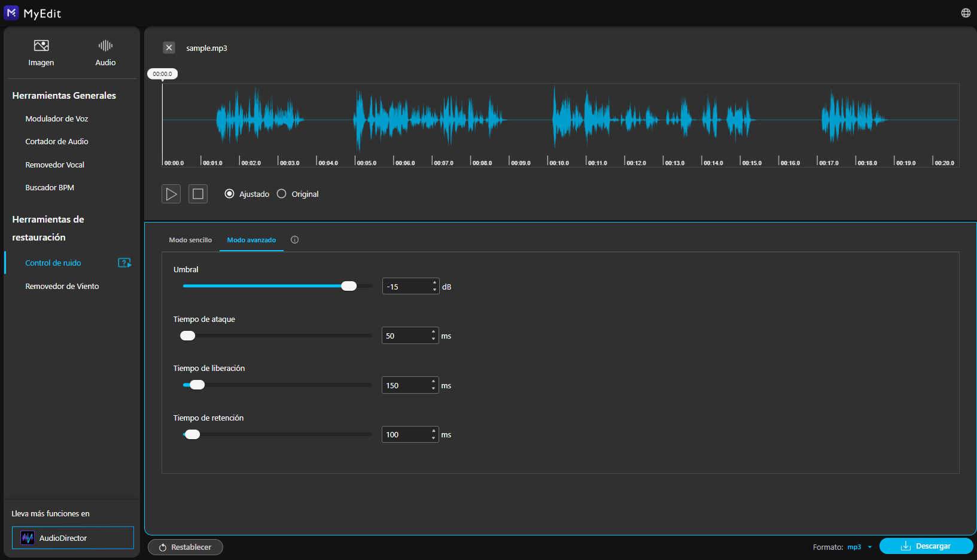Open the language globe icon
The width and height of the screenshot is (977, 560).
click(966, 13)
